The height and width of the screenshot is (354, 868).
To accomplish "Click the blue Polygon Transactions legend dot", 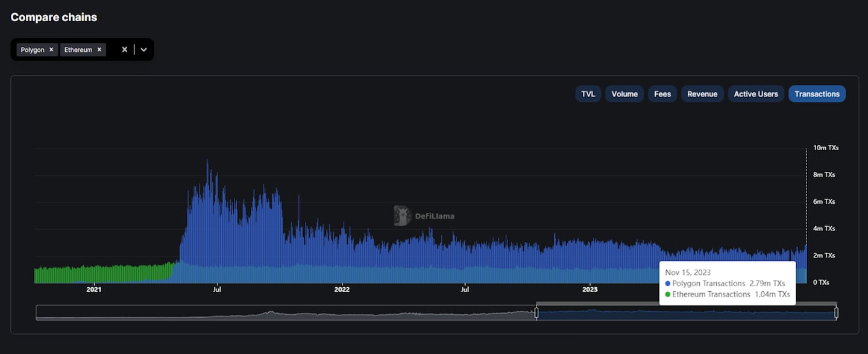I will [x=668, y=283].
